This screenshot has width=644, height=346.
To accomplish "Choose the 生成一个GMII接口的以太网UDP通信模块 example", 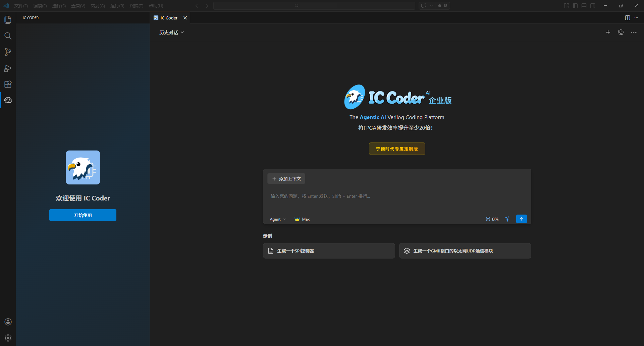I will [x=465, y=251].
